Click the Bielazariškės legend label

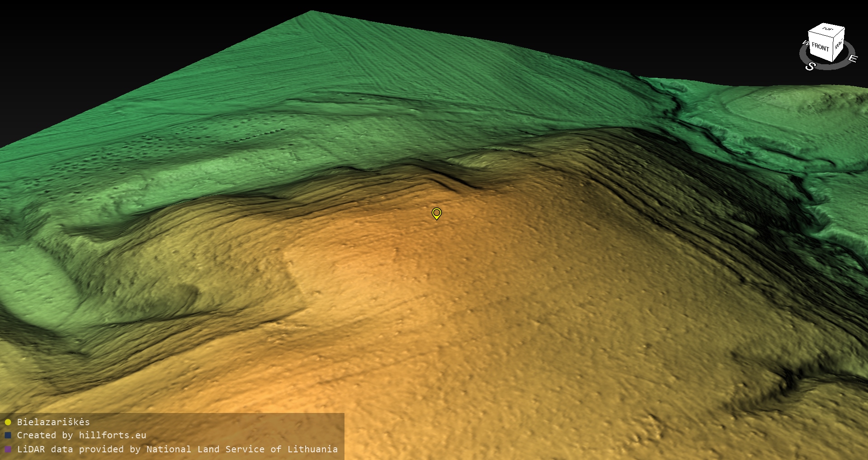point(53,422)
